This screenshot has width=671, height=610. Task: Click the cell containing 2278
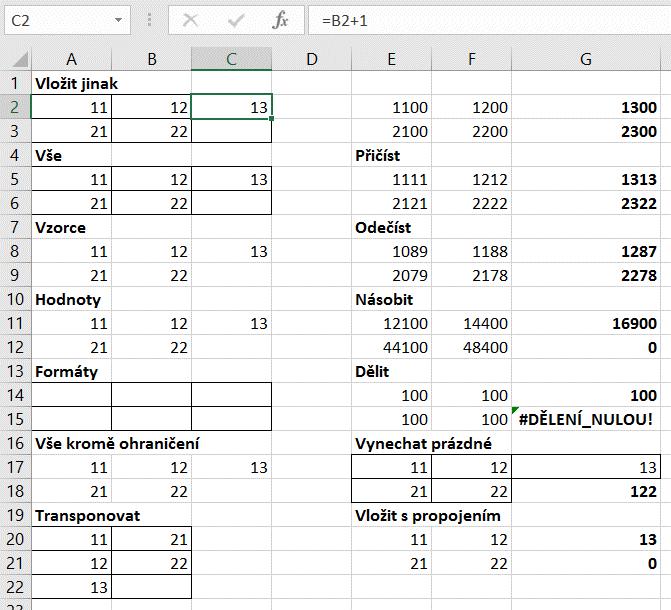[x=586, y=275]
